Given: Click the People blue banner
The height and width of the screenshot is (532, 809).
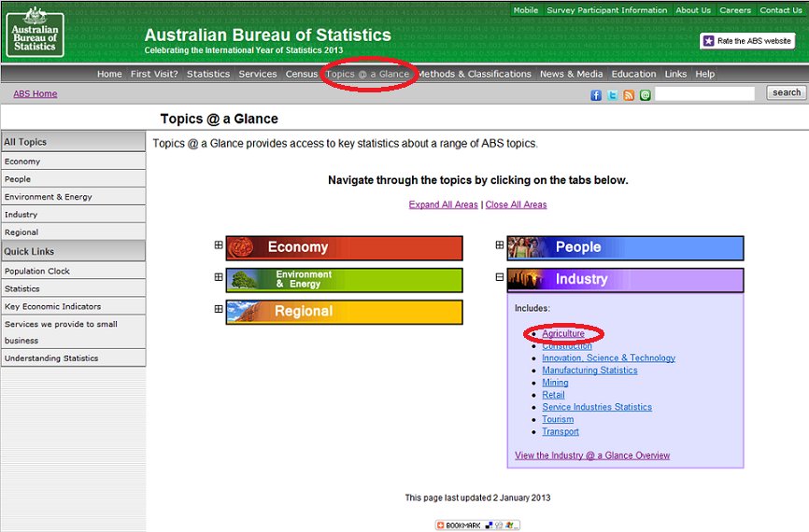Looking at the screenshot, I should [625, 248].
